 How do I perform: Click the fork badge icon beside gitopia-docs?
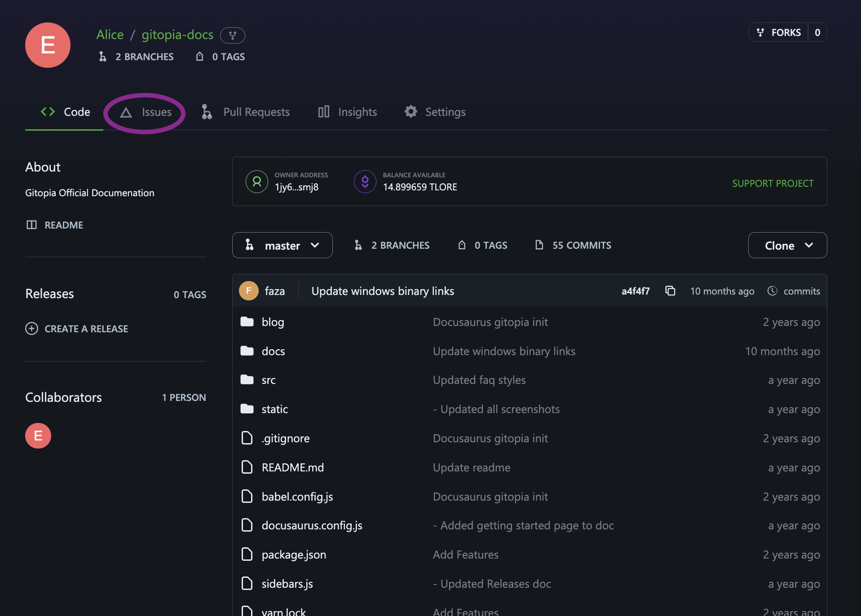click(232, 35)
